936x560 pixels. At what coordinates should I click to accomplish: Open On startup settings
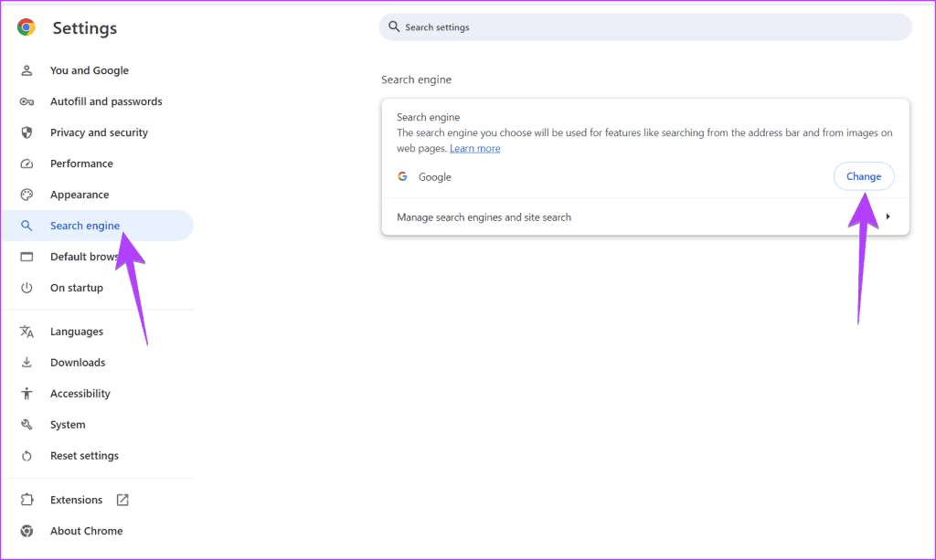click(x=77, y=288)
